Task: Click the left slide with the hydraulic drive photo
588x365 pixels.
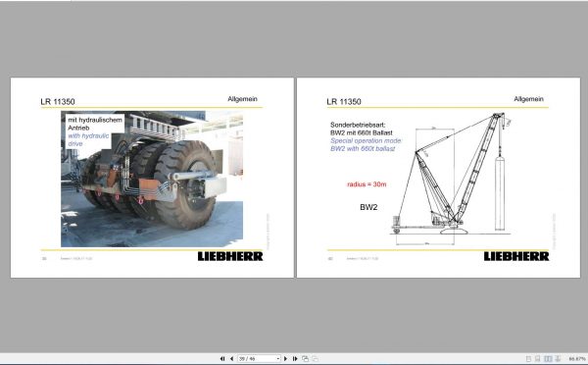Action: click(x=152, y=179)
